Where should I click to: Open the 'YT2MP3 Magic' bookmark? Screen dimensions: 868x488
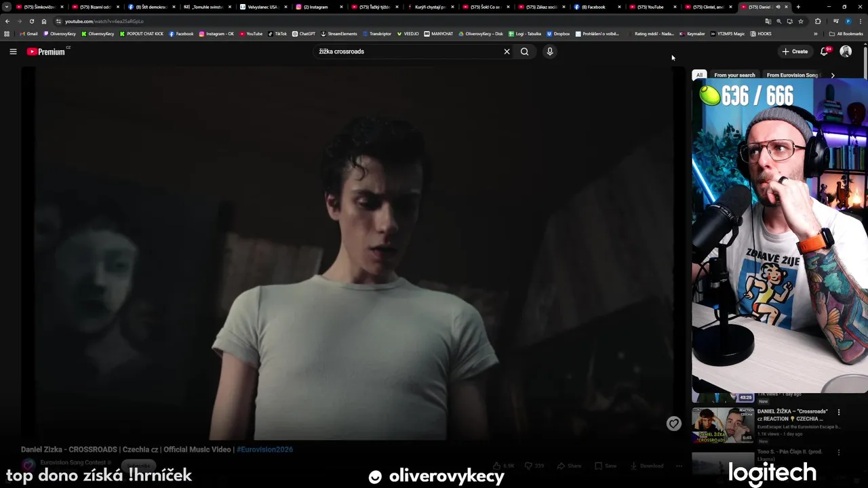click(728, 34)
